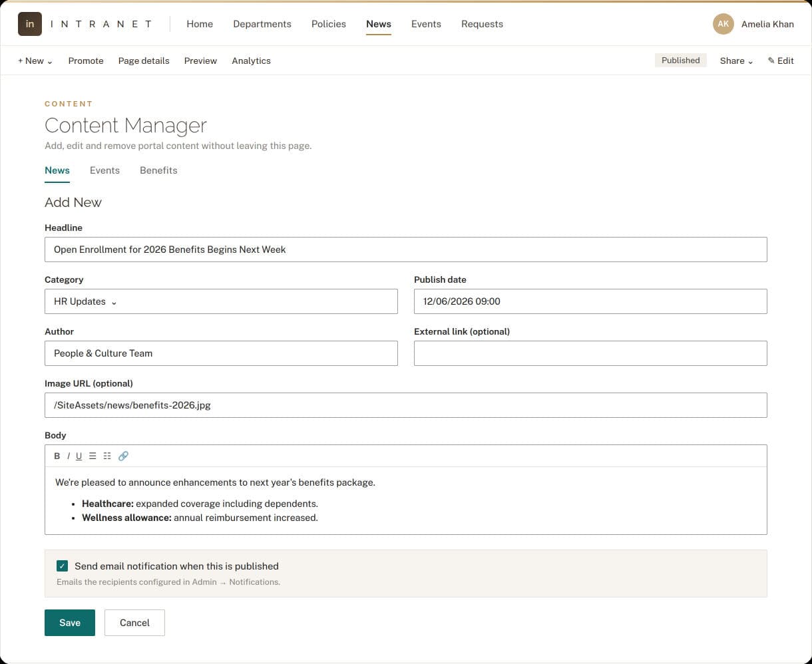Go to the Home navigation item
This screenshot has height=664, width=812.
(200, 24)
